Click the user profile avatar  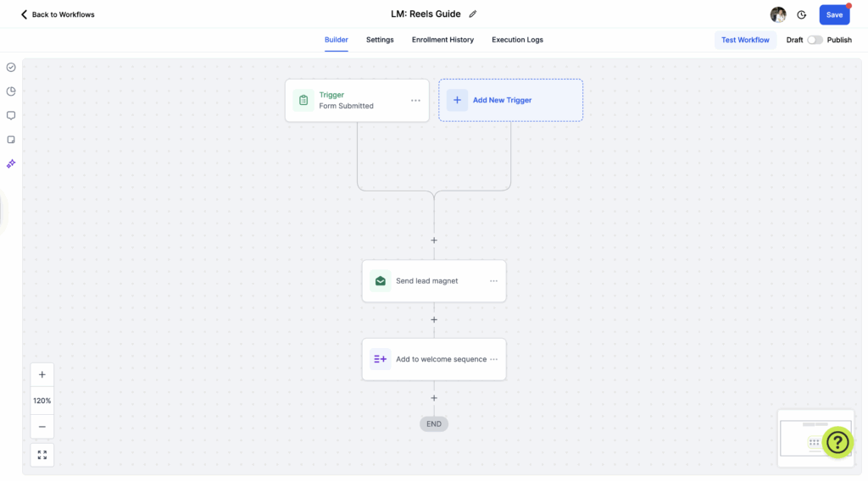point(777,14)
